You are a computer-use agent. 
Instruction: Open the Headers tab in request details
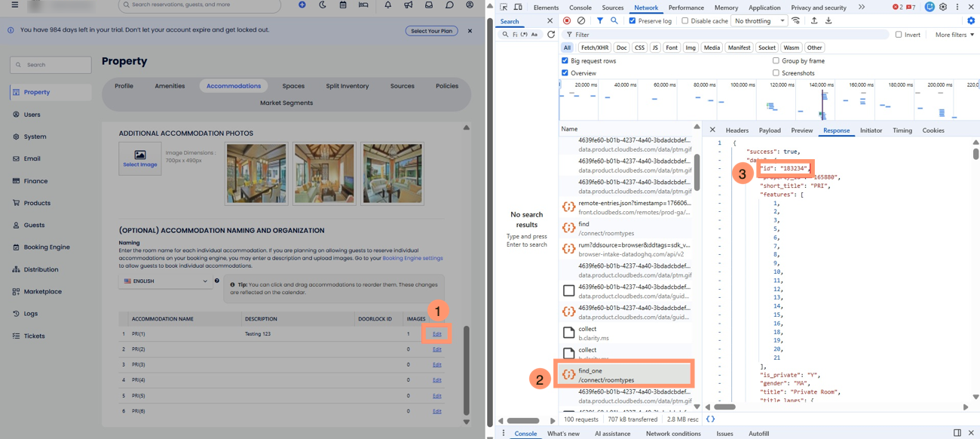point(737,130)
